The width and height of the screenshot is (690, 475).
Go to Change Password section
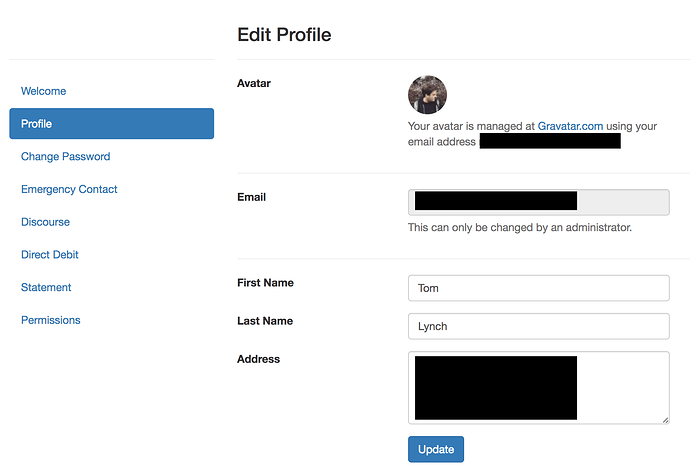point(66,157)
